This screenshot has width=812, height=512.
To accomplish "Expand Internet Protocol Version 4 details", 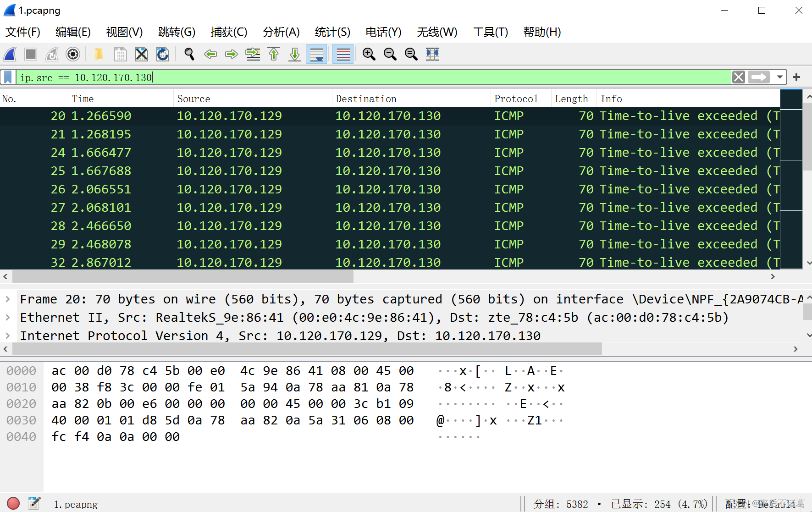I will 8,336.
